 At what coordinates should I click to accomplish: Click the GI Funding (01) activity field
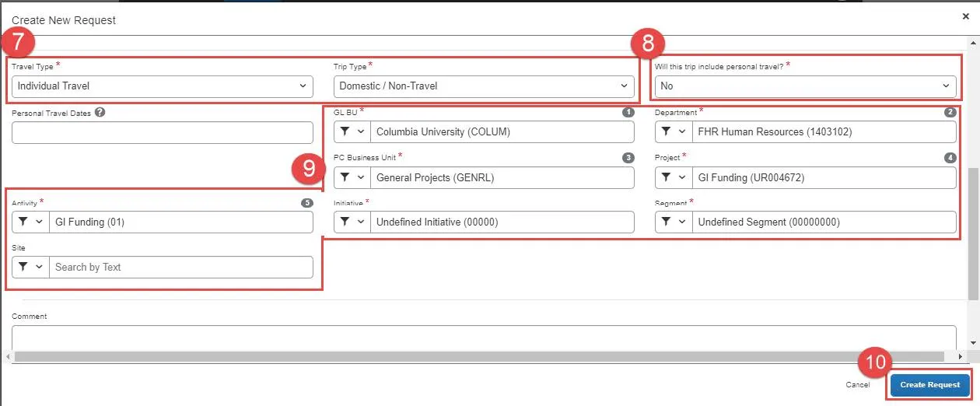[x=181, y=222]
